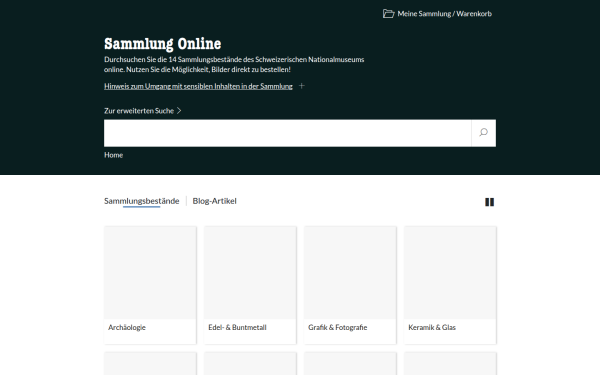Go to Zur erweiterten Suche
Image resolution: width=600 pixels, height=375 pixels.
(x=139, y=111)
